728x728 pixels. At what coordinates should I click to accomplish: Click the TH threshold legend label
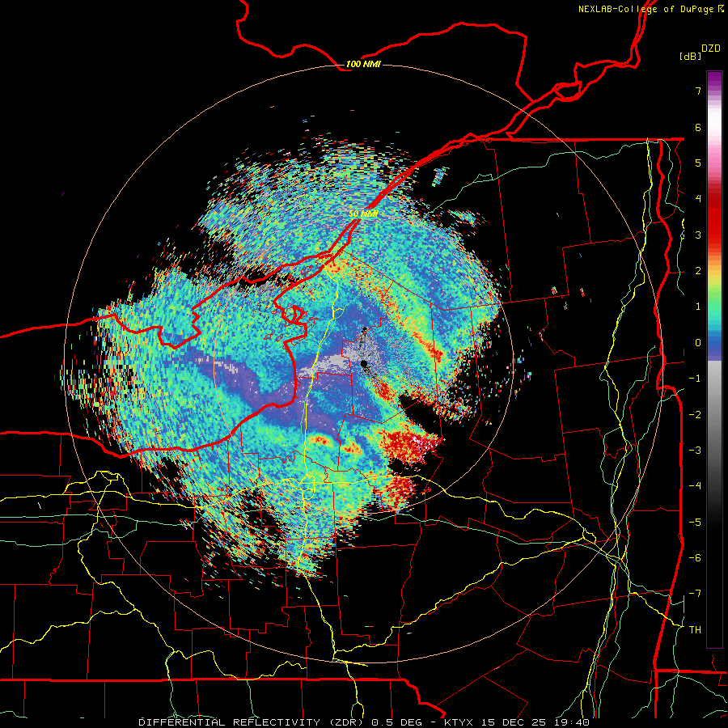pos(695,630)
